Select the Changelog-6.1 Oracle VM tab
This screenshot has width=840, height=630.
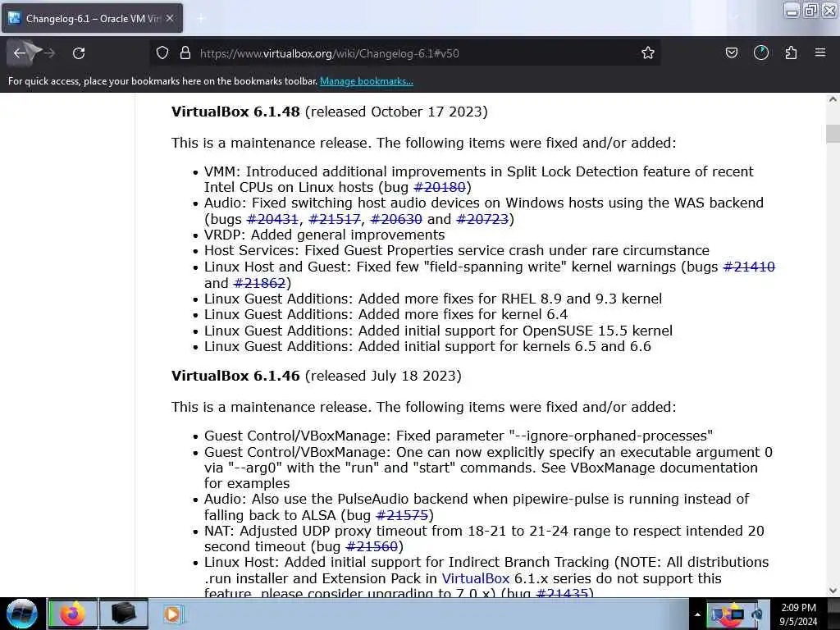pos(92,18)
